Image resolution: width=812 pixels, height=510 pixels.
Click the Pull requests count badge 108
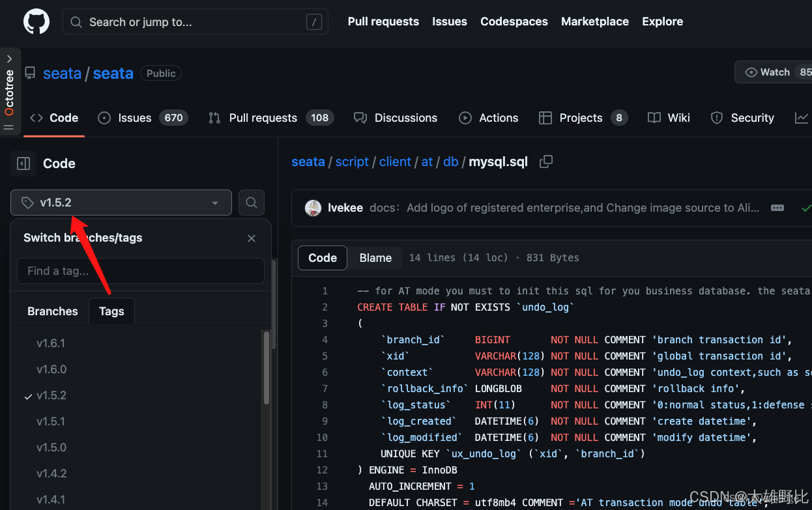pyautogui.click(x=319, y=118)
